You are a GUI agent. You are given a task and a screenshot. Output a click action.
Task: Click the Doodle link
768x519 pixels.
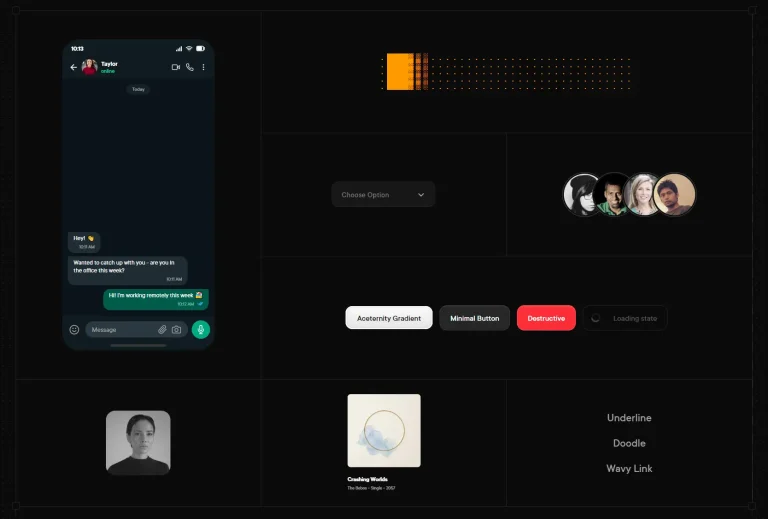coord(629,443)
